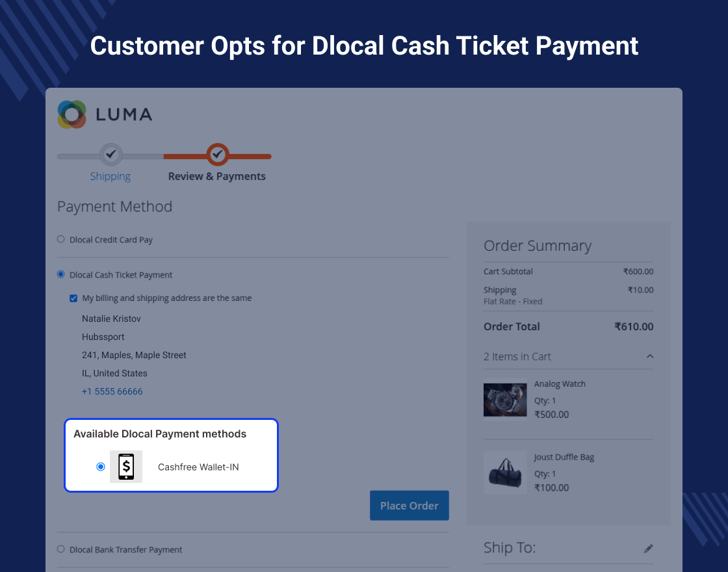
Task: Select Dlocal Bank Transfer Payment option
Action: (x=61, y=549)
